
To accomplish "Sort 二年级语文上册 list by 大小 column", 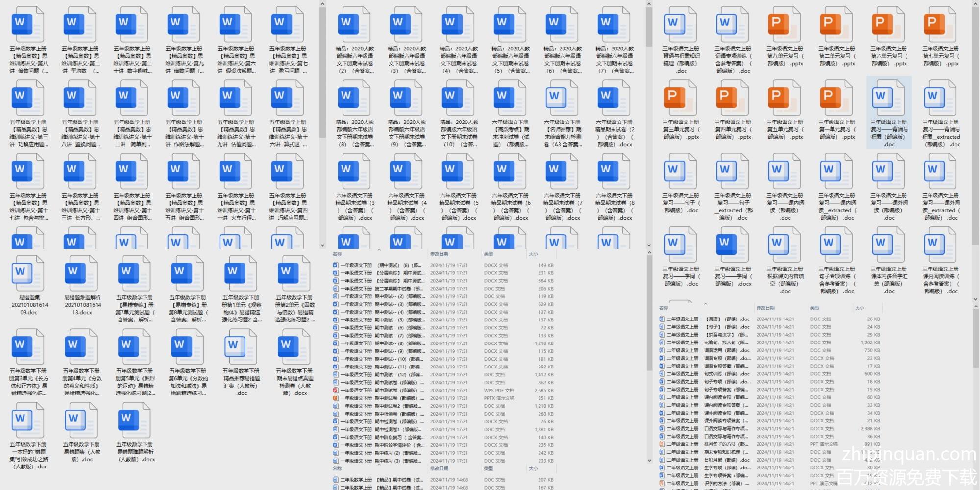I will (x=860, y=308).
